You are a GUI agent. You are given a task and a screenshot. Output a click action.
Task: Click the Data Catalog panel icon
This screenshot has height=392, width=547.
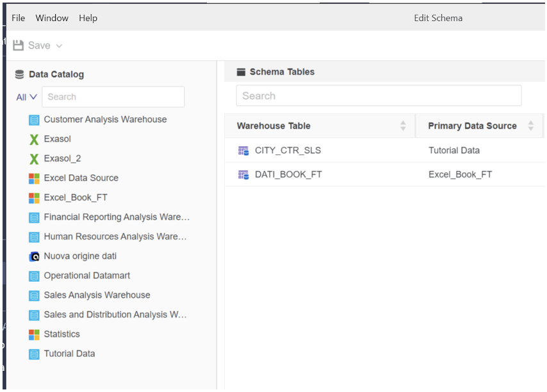coord(19,74)
